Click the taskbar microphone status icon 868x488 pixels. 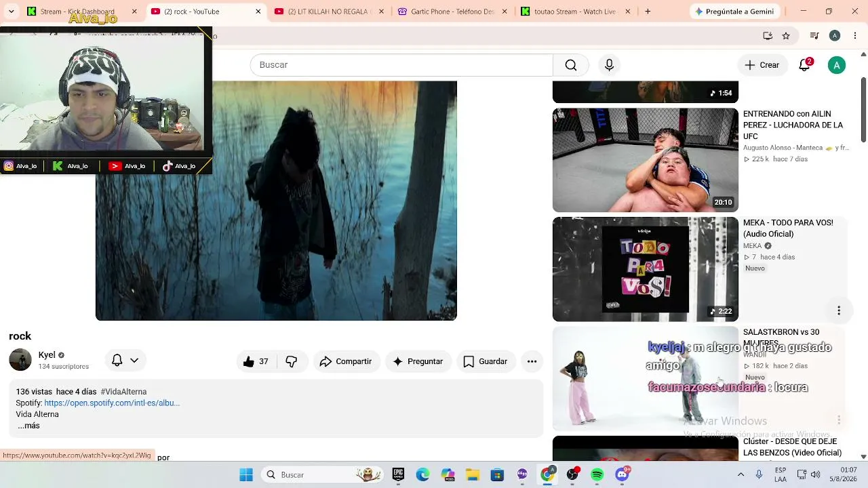759,475
